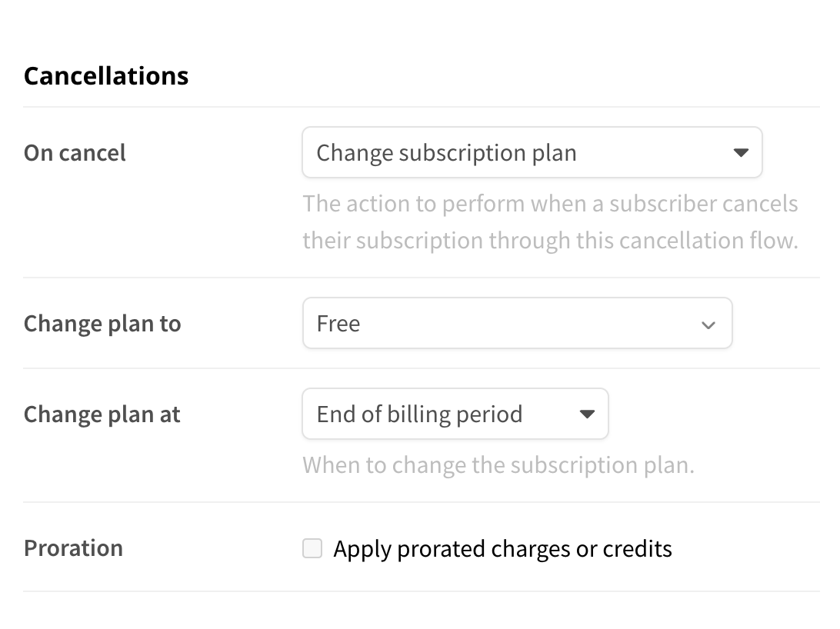840x629 pixels.
Task: Click 'When to change the subscription plan' hint
Action: point(498,465)
